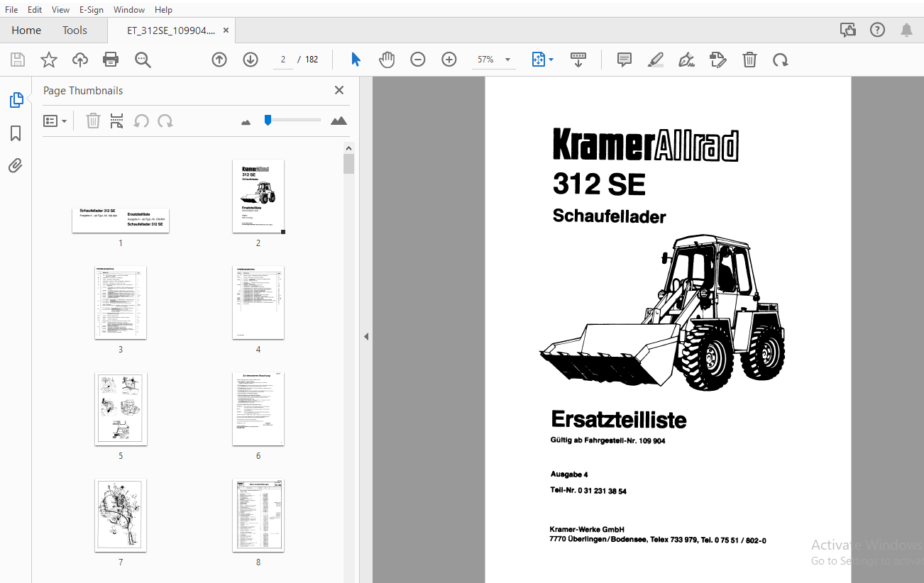Click the Save file icon
Image resolution: width=924 pixels, height=583 pixels.
pos(18,60)
